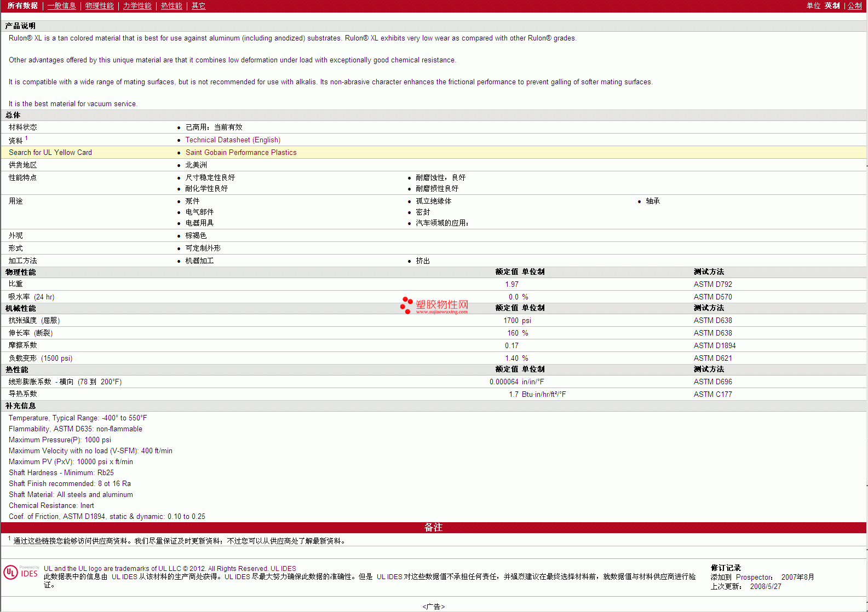Click the 抗张强度 (屈服) row label

(x=34, y=320)
